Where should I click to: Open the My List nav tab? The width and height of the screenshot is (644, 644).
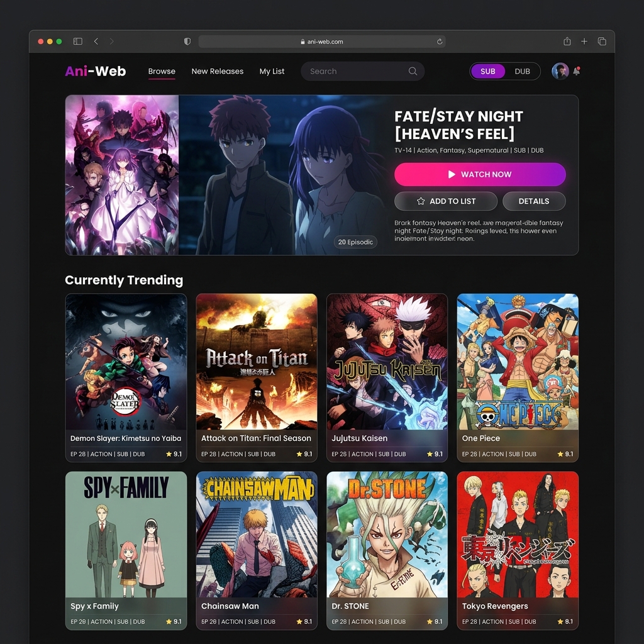click(x=272, y=71)
